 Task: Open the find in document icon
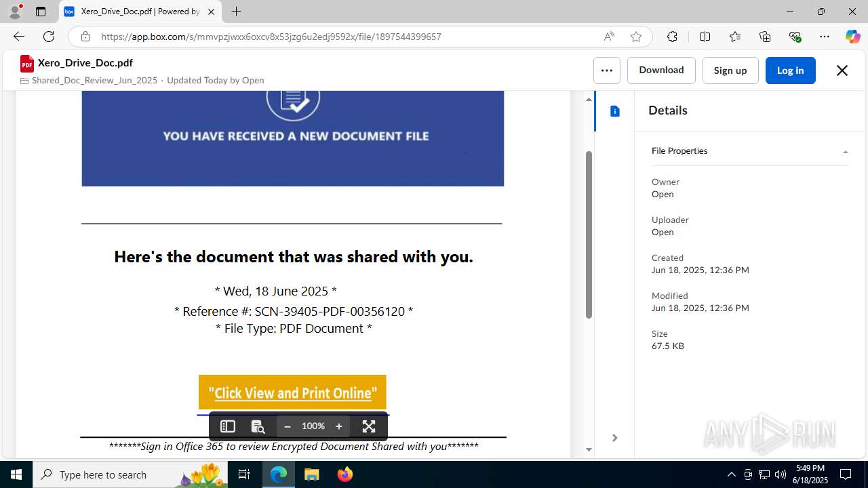[x=258, y=426]
